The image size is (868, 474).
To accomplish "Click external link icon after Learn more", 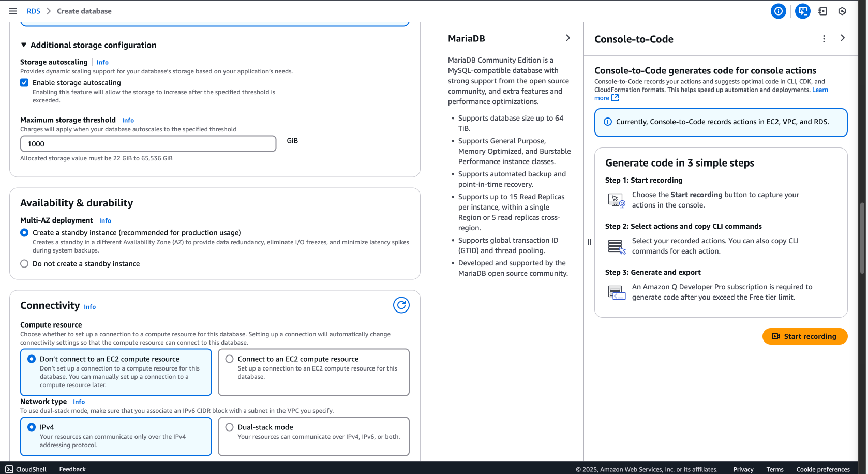I will tap(615, 98).
